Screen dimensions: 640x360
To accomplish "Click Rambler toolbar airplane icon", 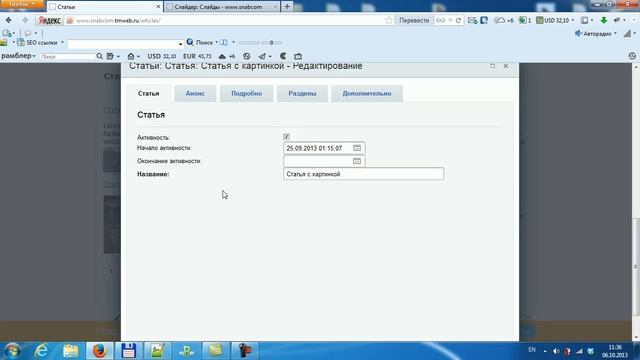I will (262, 56).
